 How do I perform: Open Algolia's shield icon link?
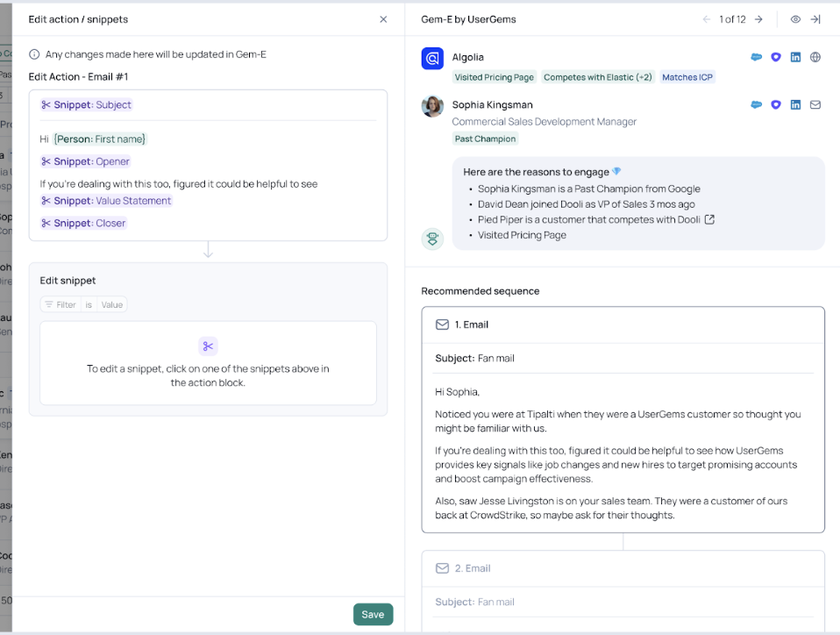(776, 57)
